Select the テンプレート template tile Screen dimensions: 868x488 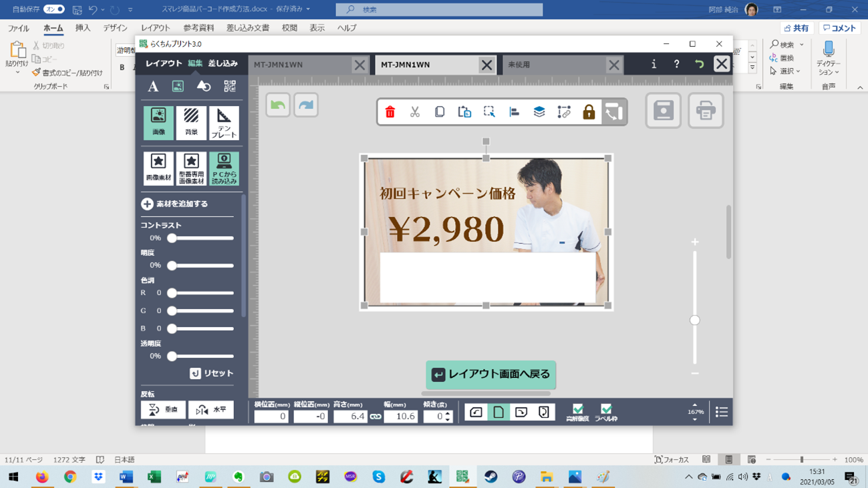coord(224,123)
